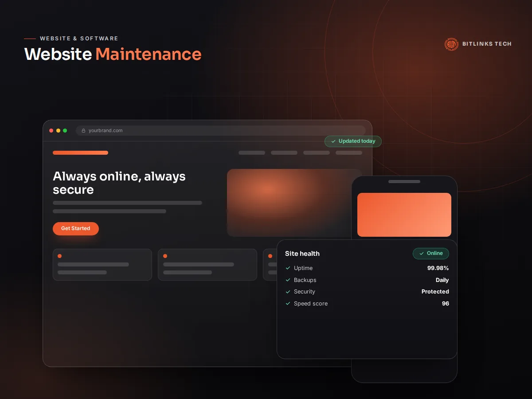Click the Site health heading
Viewport: 532px width, 399px height.
click(302, 254)
